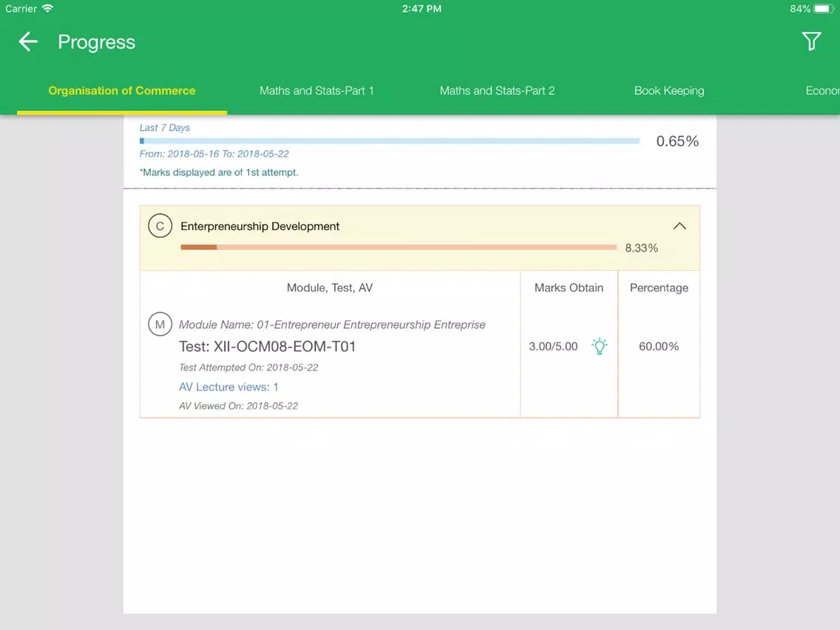Open the Book Keeping tab
840x630 pixels.
669,90
